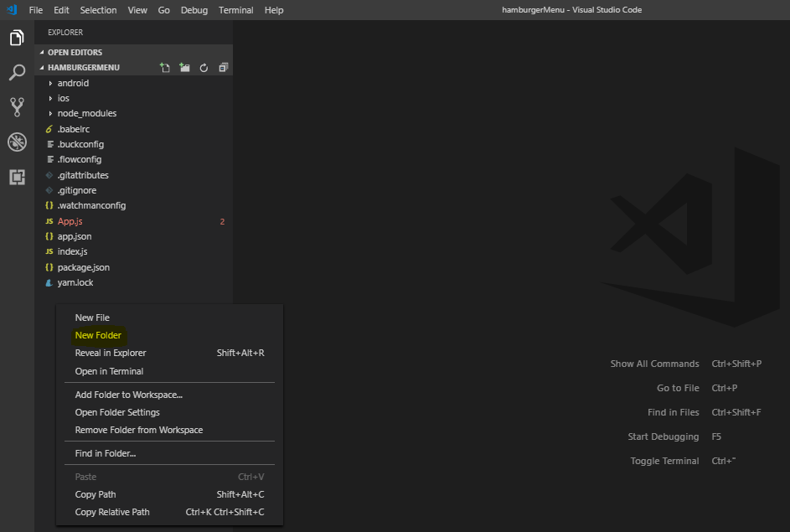Image resolution: width=790 pixels, height=532 pixels.
Task: Open the Source Control panel
Action: 16,107
